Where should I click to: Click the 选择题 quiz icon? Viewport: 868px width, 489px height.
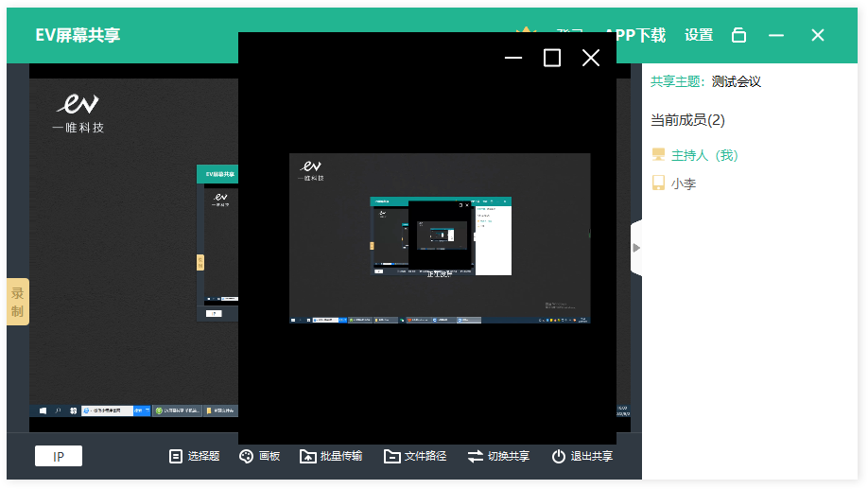pyautogui.click(x=176, y=456)
